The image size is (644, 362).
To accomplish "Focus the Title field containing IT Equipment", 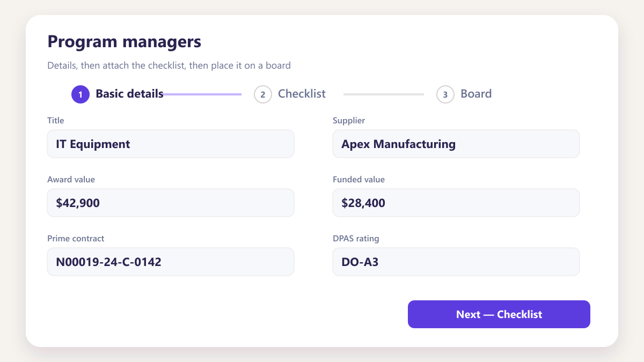I will click(171, 144).
